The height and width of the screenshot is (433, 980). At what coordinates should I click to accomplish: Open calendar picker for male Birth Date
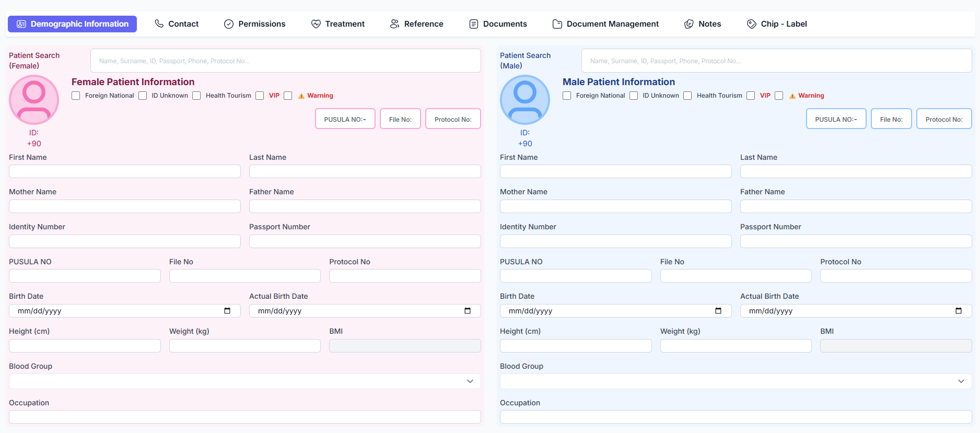[718, 311]
